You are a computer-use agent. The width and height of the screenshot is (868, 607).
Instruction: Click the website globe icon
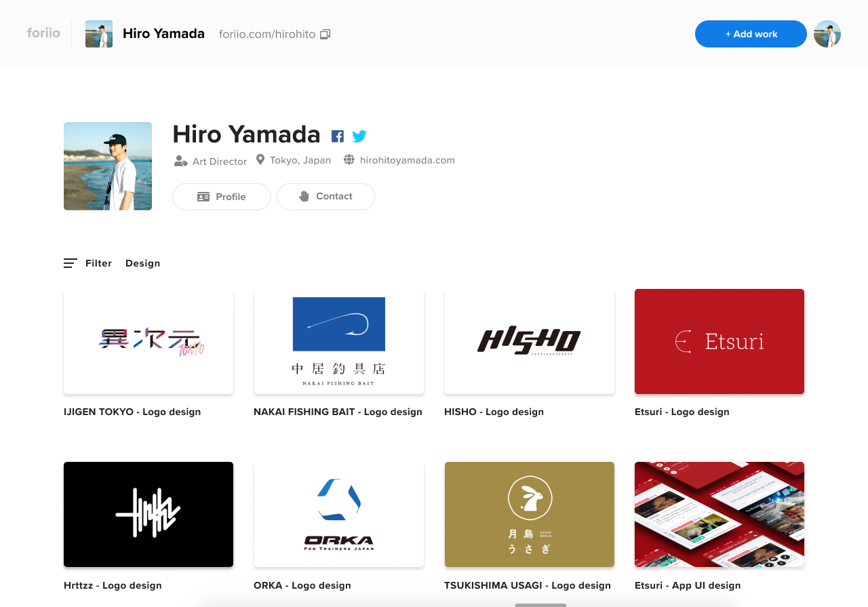tap(349, 160)
